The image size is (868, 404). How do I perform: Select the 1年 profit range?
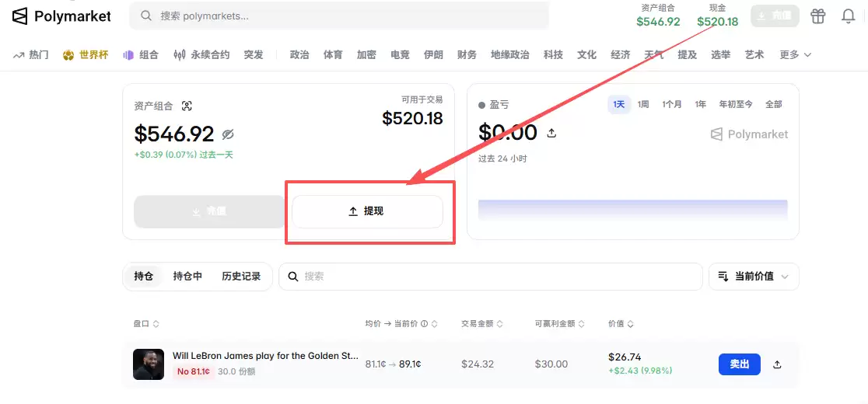pyautogui.click(x=701, y=104)
